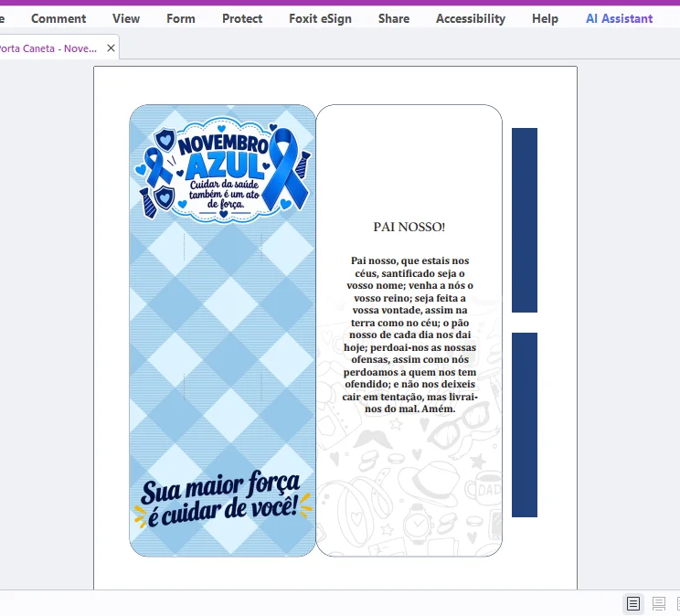
Task: Open the Protect ribbon tab
Action: pyautogui.click(x=242, y=18)
